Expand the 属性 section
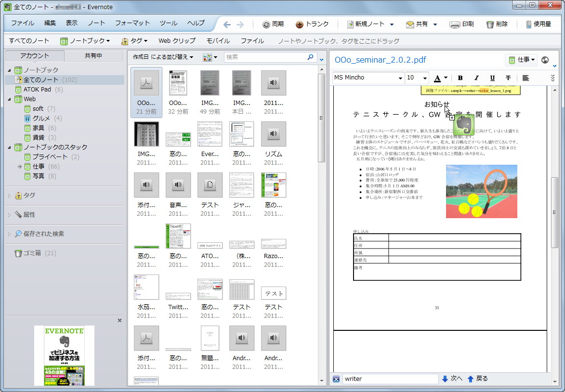The image size is (565, 392). coord(9,215)
